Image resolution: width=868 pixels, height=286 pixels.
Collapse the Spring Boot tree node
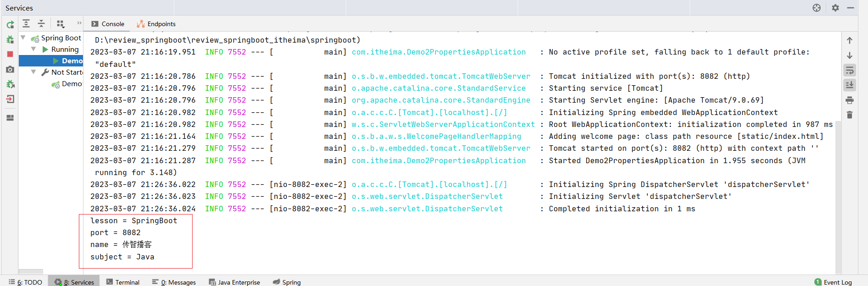click(x=23, y=38)
